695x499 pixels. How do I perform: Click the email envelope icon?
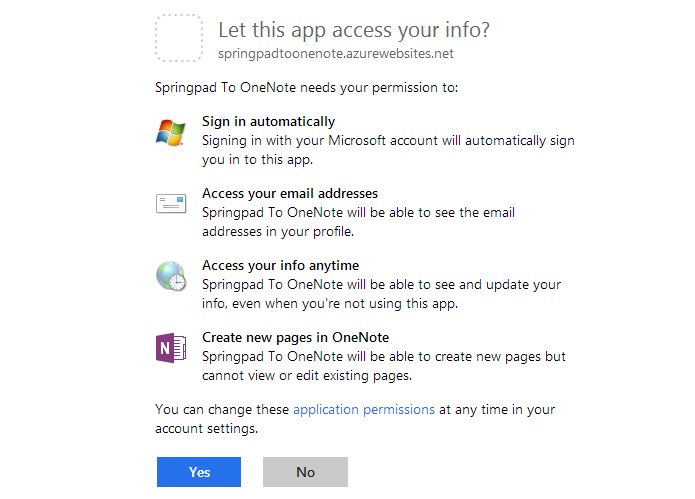(171, 203)
